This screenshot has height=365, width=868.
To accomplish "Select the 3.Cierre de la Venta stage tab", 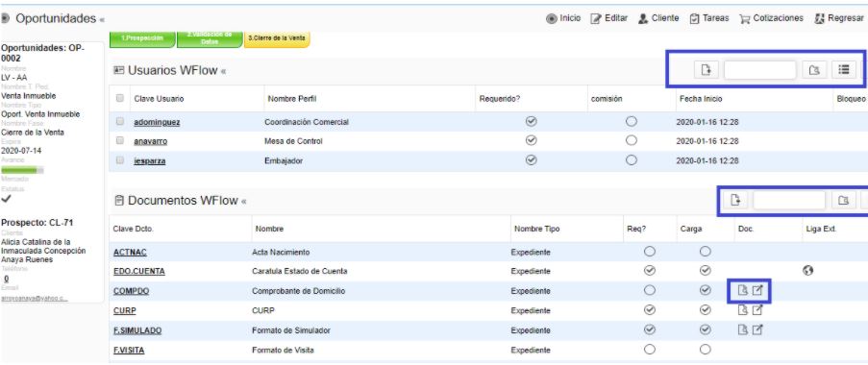I will click(277, 38).
